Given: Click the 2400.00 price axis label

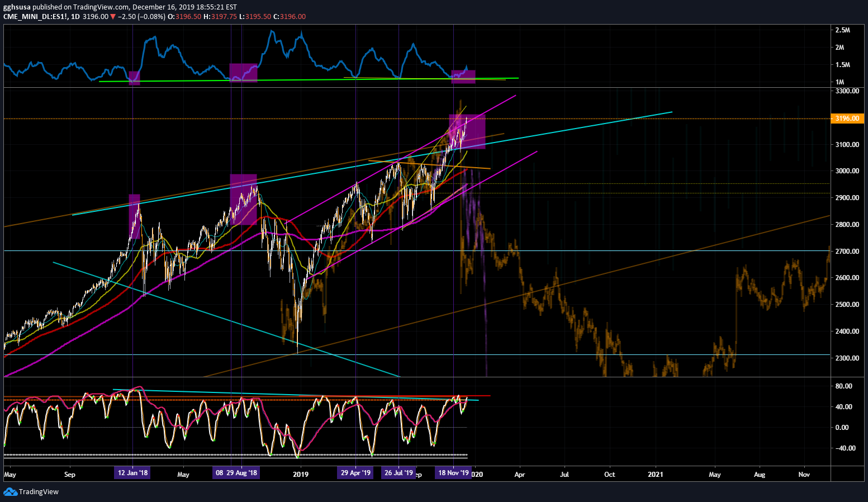Looking at the screenshot, I should click(x=847, y=331).
